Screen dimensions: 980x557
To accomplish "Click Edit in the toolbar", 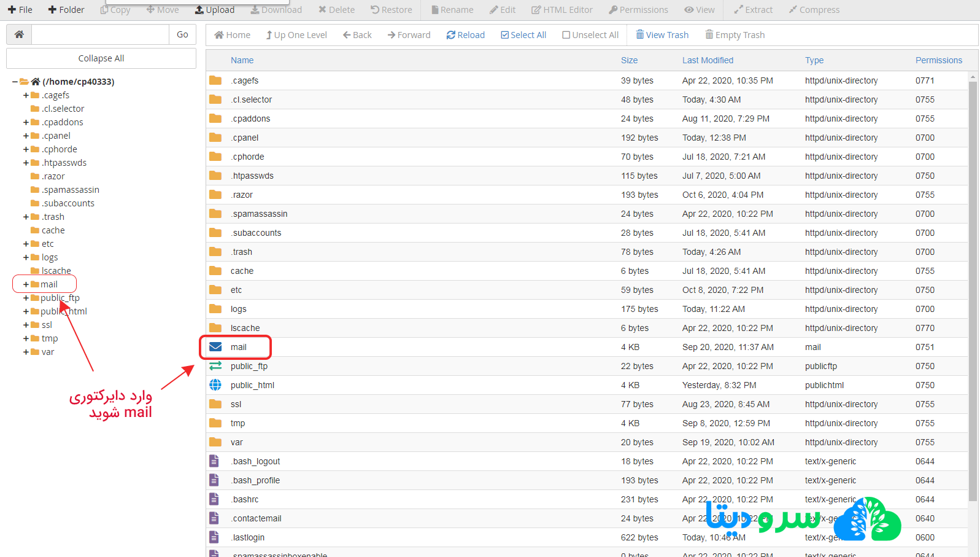I will pyautogui.click(x=503, y=10).
